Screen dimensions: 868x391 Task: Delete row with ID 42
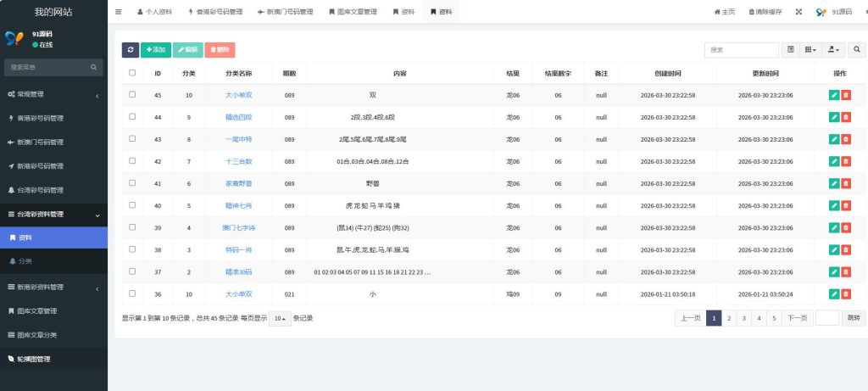point(846,161)
